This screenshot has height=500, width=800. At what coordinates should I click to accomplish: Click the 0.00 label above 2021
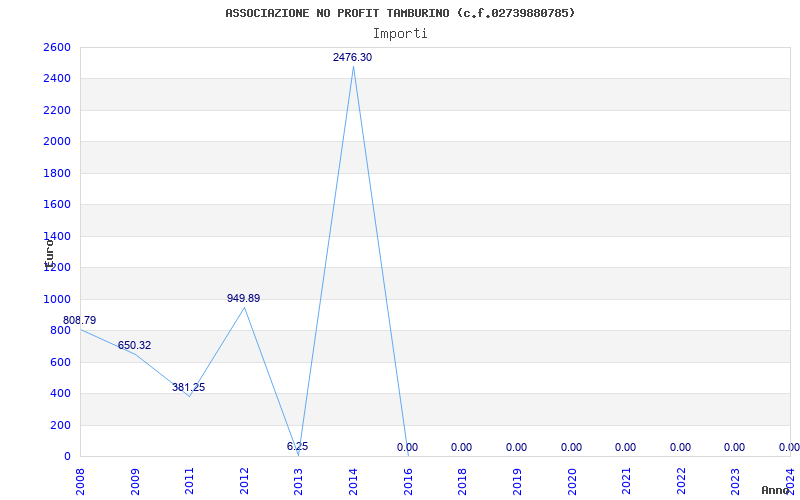pos(626,447)
